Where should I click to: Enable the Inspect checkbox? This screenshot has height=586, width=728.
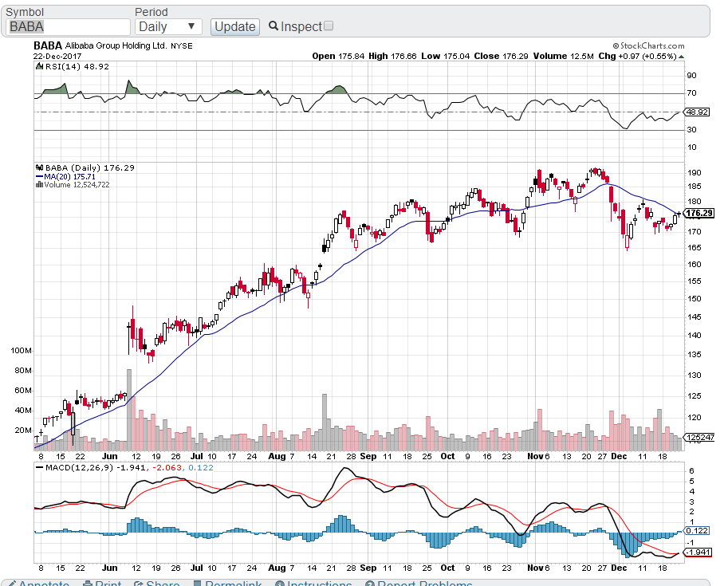click(329, 26)
